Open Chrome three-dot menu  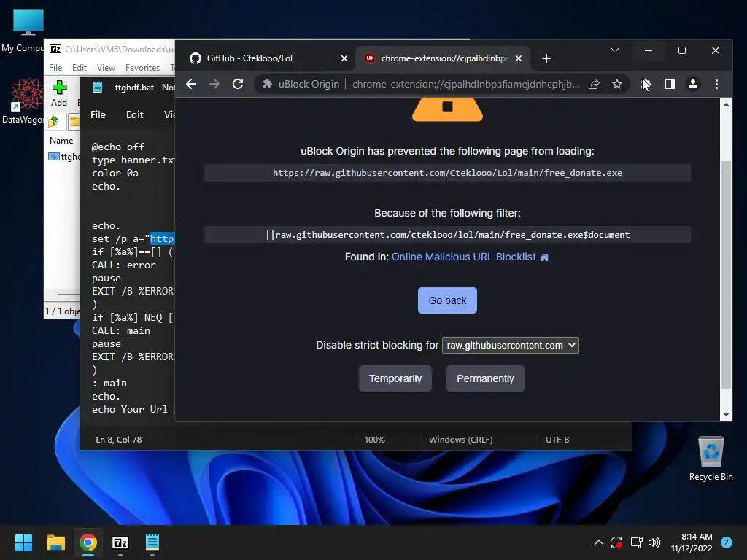click(716, 85)
